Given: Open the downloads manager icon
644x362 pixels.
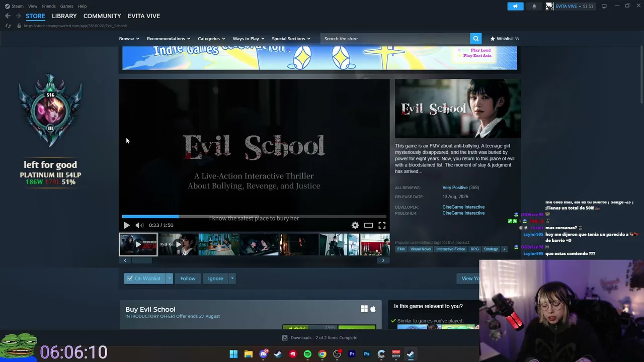Looking at the screenshot, I should click(x=285, y=338).
